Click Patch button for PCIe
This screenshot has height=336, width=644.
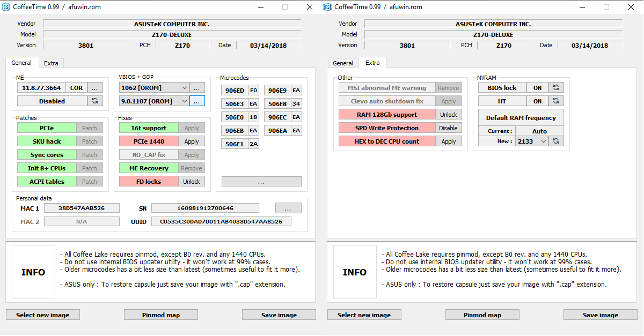point(90,128)
